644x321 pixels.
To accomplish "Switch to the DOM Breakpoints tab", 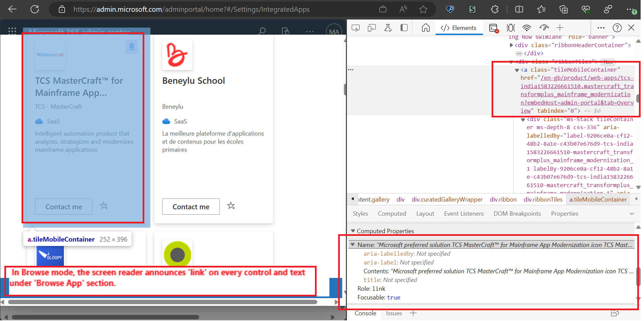I will tap(517, 214).
